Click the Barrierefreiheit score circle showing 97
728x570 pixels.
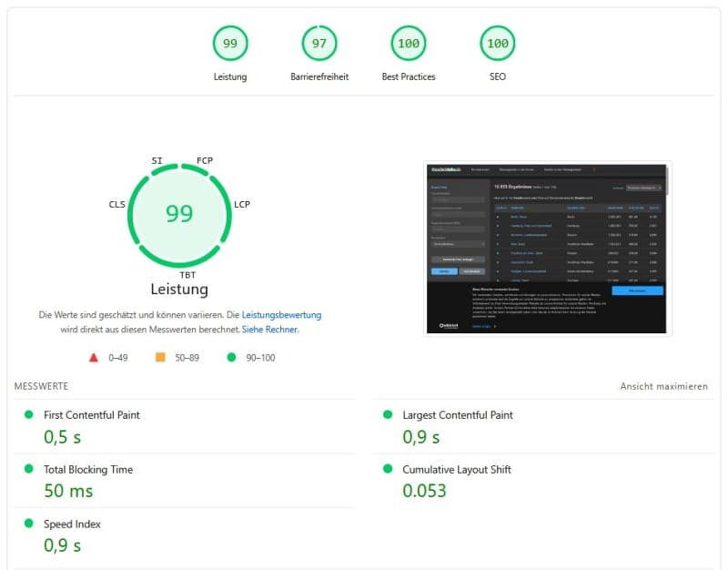(319, 43)
